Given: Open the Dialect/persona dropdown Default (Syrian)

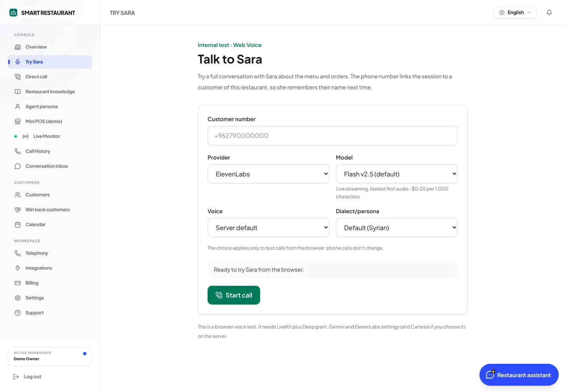Looking at the screenshot, I should (x=397, y=228).
